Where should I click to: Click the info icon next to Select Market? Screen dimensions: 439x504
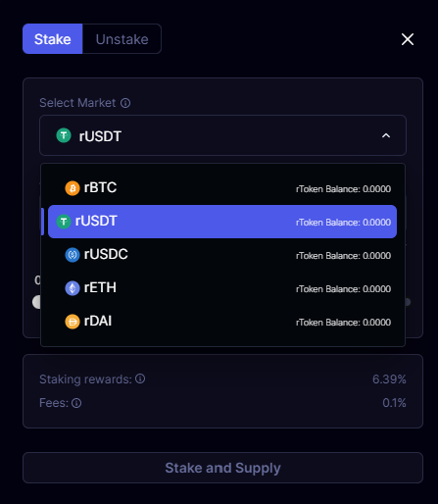pyautogui.click(x=125, y=103)
